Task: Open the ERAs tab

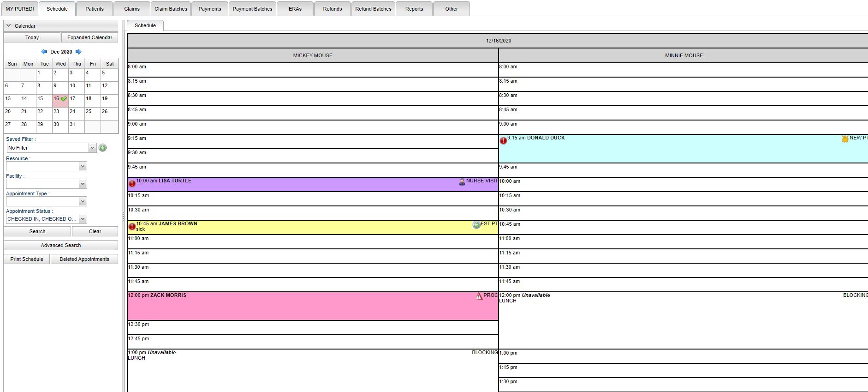Action: pos(295,9)
